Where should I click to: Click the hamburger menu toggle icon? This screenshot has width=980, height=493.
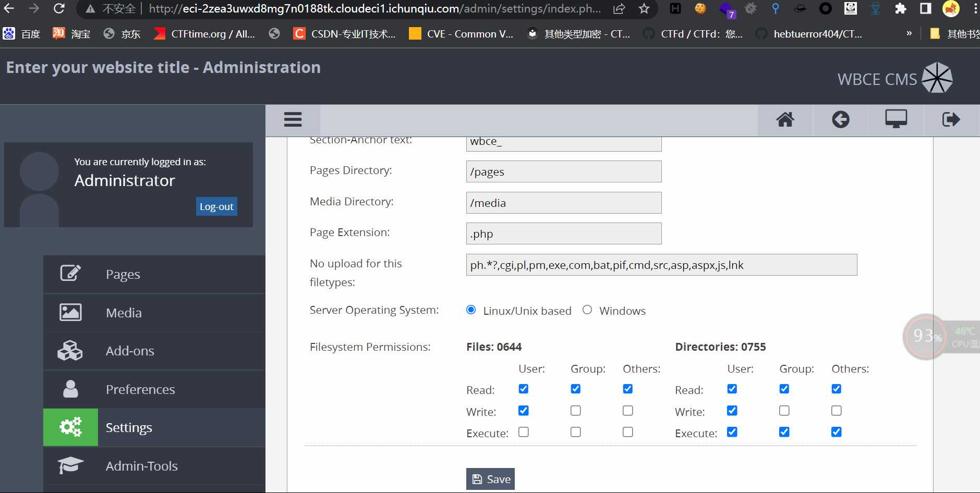click(x=293, y=119)
